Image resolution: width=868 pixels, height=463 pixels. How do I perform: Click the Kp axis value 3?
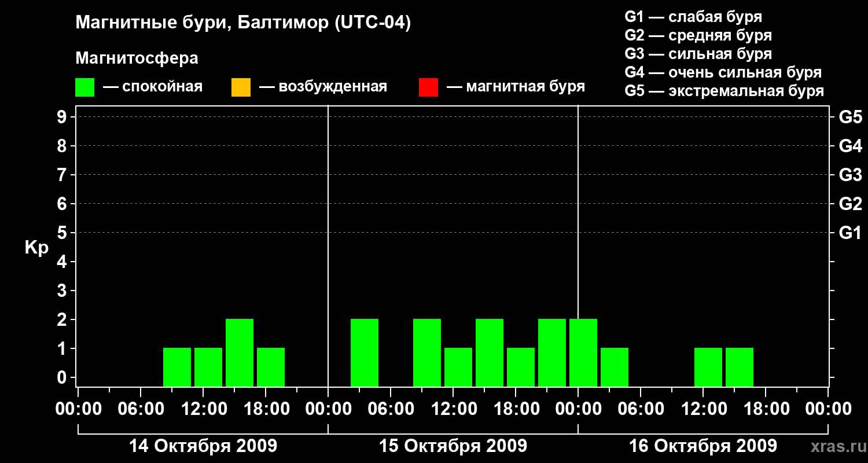pyautogui.click(x=63, y=291)
